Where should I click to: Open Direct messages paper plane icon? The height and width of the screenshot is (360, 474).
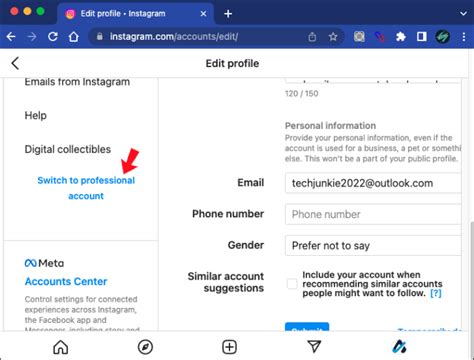(x=314, y=347)
